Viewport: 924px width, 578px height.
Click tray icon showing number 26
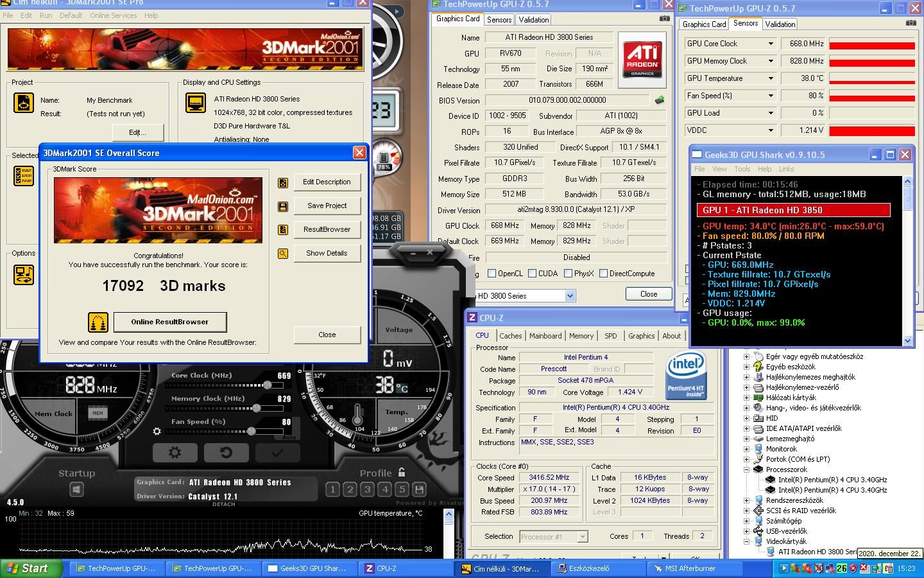point(841,568)
